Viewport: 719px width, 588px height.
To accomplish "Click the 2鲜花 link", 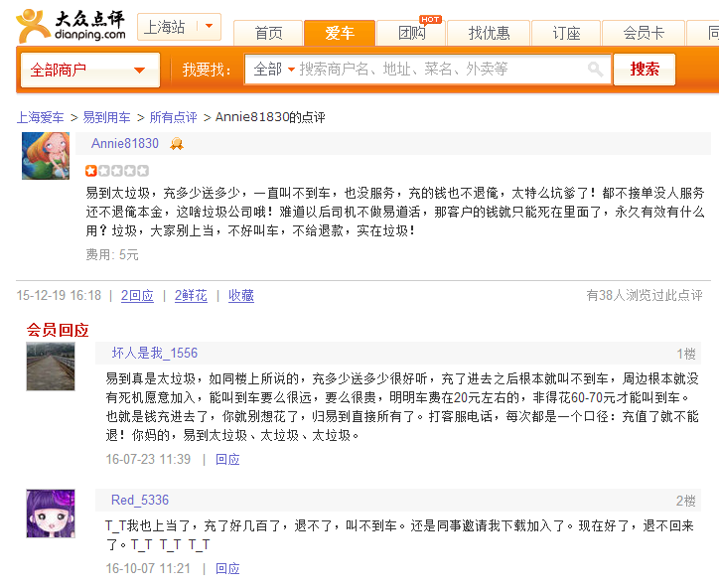I will pos(191,295).
